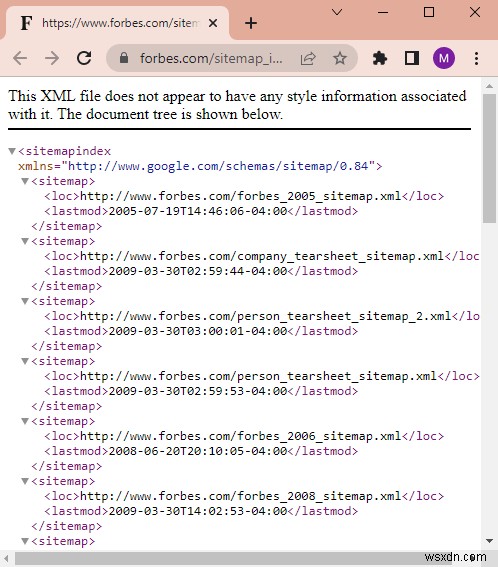This screenshot has height=567, width=498.
Task: Click the forbes_2008_sitemap.xml loc text
Action: click(241, 496)
